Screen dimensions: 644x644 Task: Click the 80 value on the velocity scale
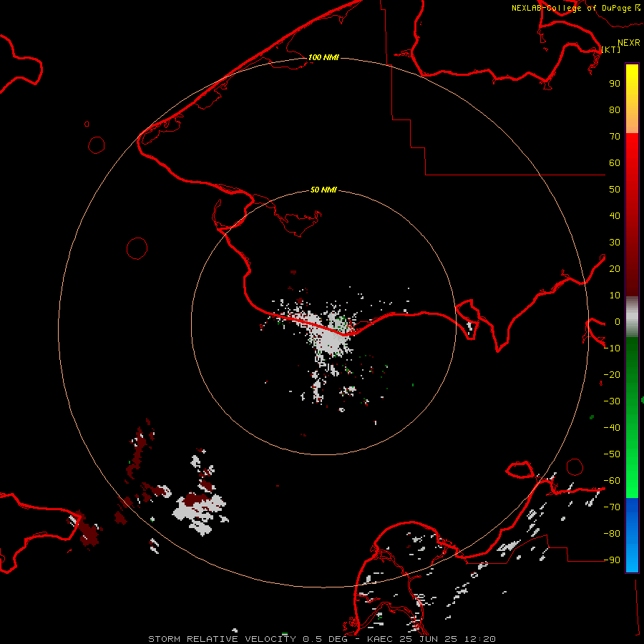pos(615,109)
